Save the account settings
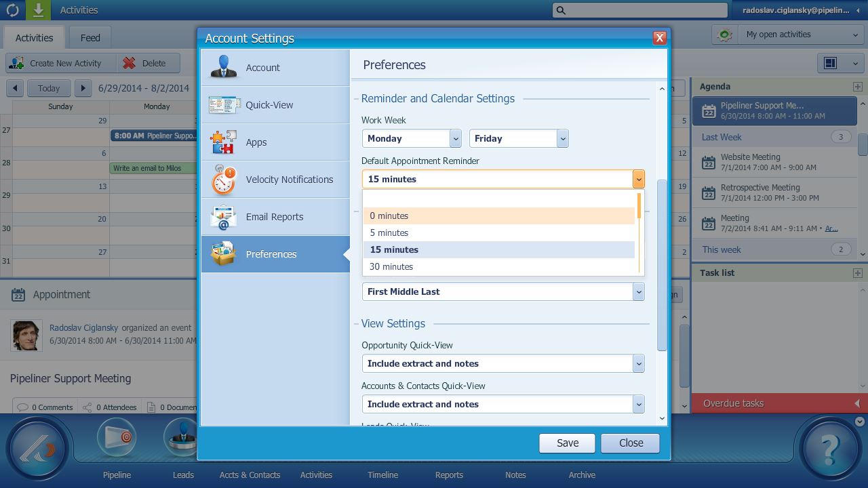This screenshot has height=488, width=868. tap(568, 443)
